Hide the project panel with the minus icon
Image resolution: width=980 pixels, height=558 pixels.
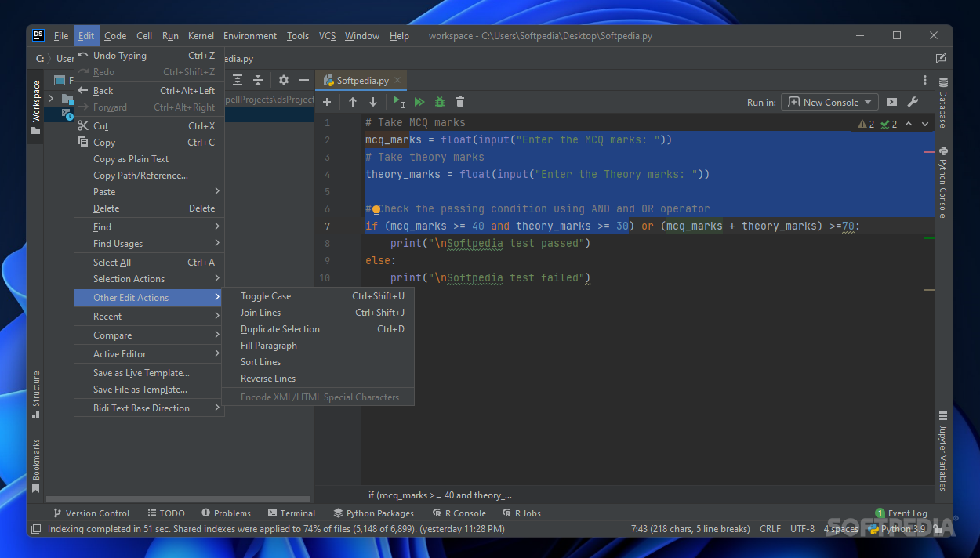[304, 80]
